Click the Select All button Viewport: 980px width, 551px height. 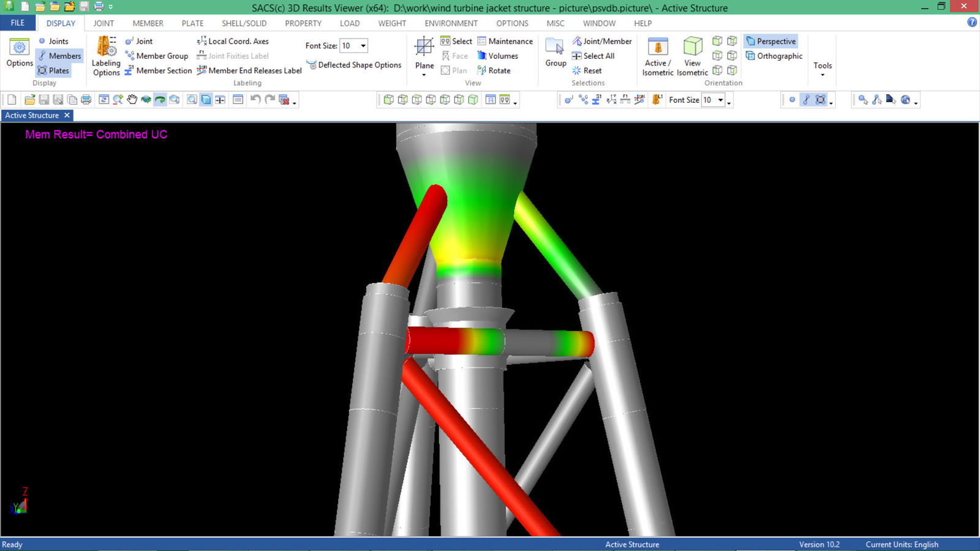coord(596,56)
